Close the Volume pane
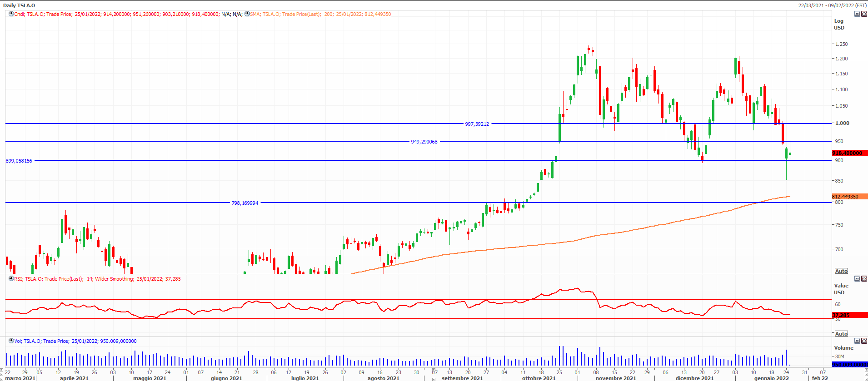 pos(864,341)
